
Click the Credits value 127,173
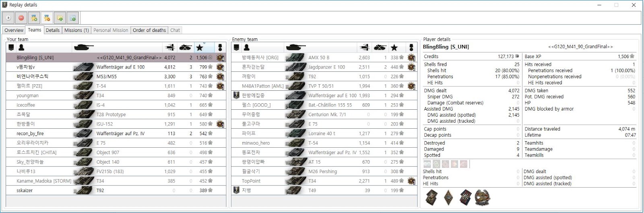(506, 56)
